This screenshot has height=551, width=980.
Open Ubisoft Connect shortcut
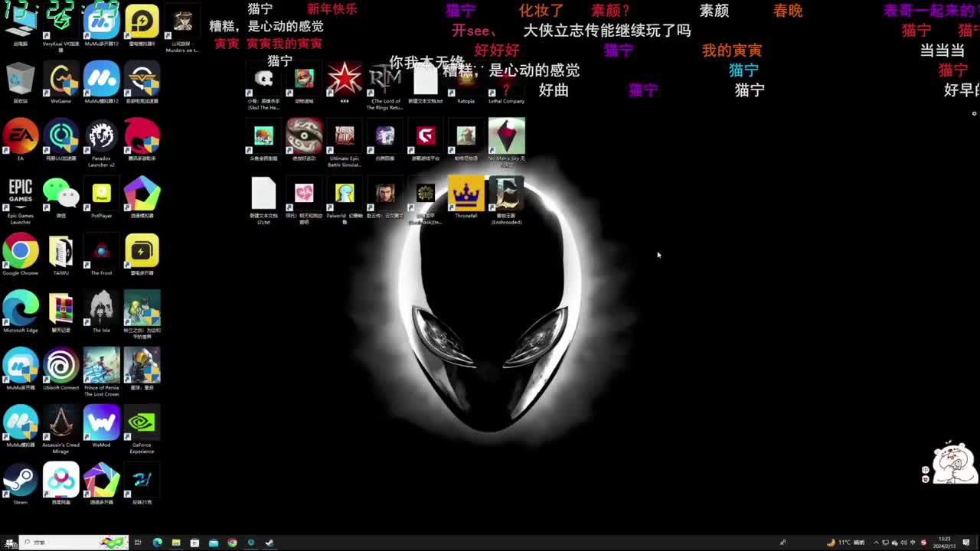coord(61,369)
